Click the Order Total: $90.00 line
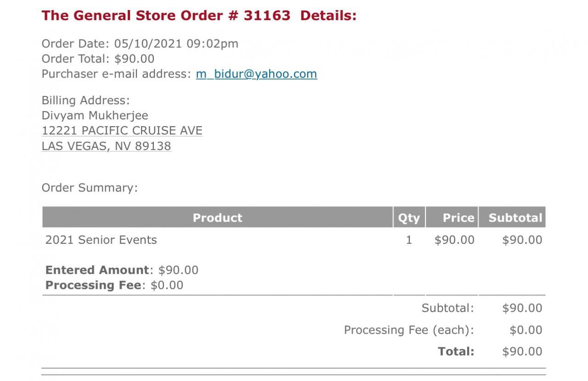Screen dimensions: 588x381 98,59
